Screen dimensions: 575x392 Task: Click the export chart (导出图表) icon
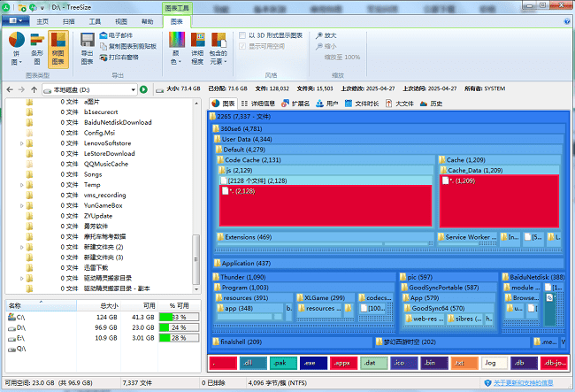coord(88,48)
